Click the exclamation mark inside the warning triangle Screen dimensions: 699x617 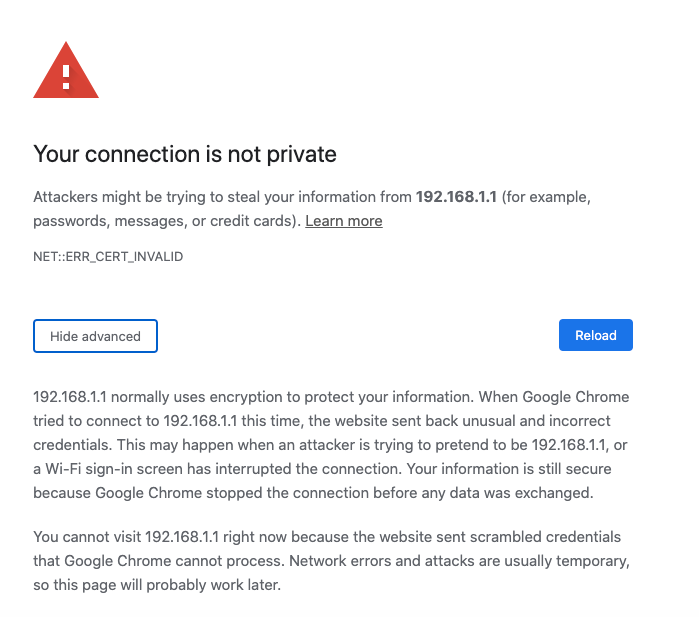click(66, 75)
